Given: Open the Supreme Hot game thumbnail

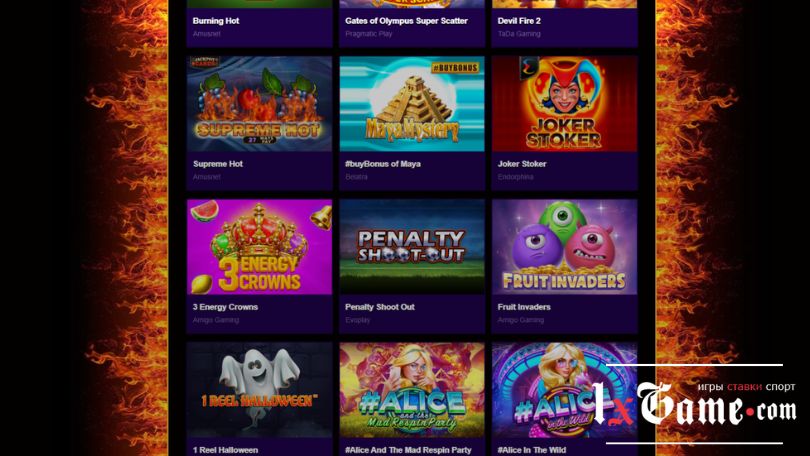Looking at the screenshot, I should click(259, 104).
